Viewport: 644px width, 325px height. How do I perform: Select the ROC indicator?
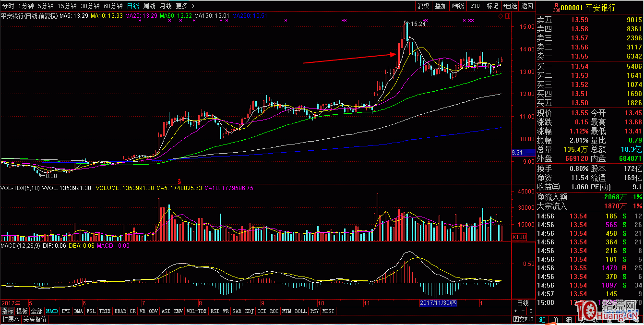coord(274,311)
